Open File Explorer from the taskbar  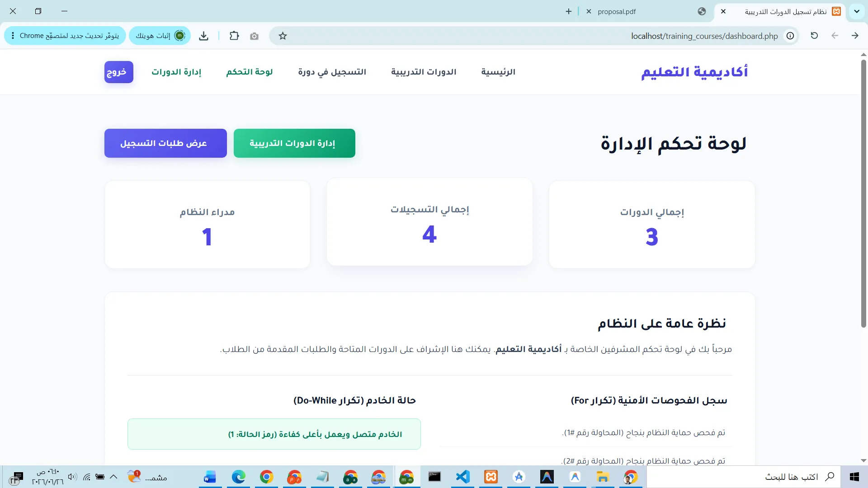pos(603,477)
